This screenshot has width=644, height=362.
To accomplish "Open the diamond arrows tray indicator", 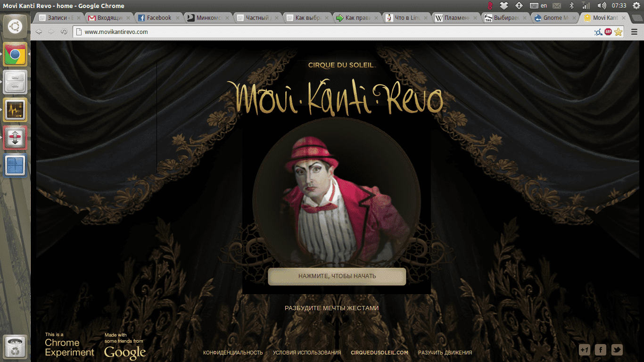I will (x=519, y=6).
